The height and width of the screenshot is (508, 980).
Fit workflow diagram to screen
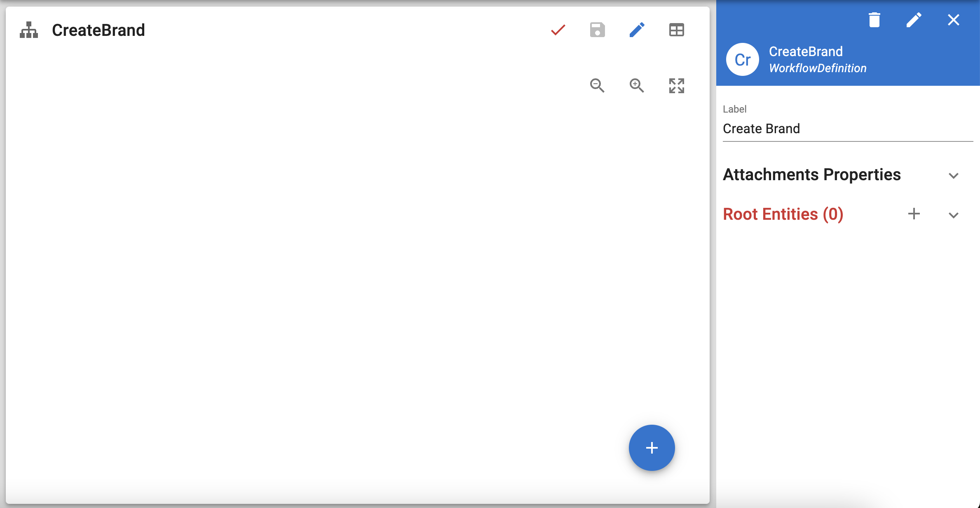coord(676,86)
